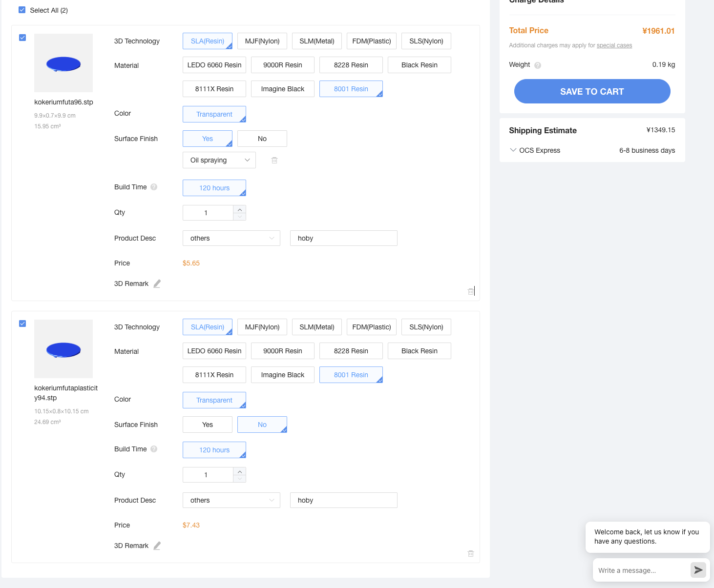Open Build Time help icon for kokeriumfutaplasticity94.stp
The width and height of the screenshot is (714, 588).
[154, 449]
